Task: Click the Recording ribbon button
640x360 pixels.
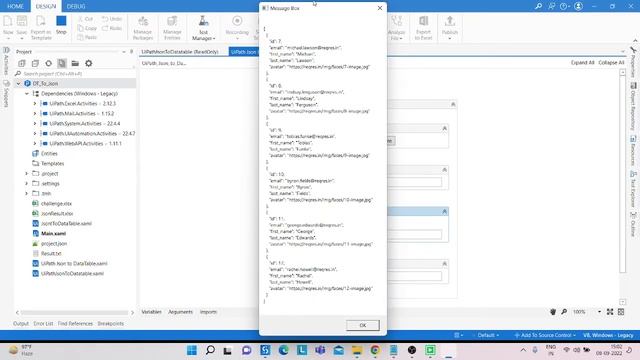Action: pyautogui.click(x=237, y=27)
